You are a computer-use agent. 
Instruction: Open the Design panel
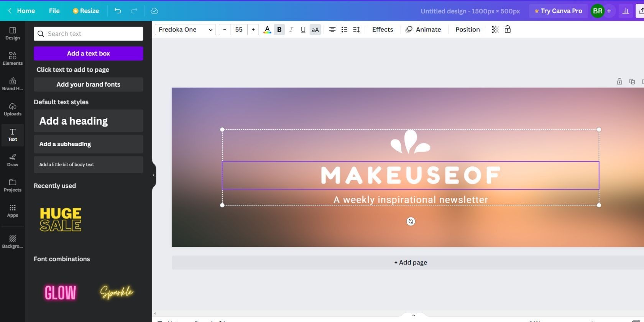[13, 33]
